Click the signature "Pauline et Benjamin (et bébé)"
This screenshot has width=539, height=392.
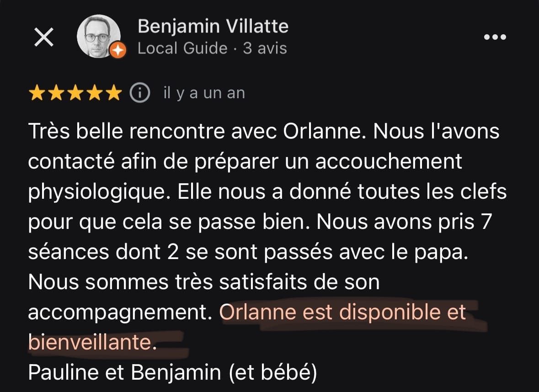(x=172, y=373)
